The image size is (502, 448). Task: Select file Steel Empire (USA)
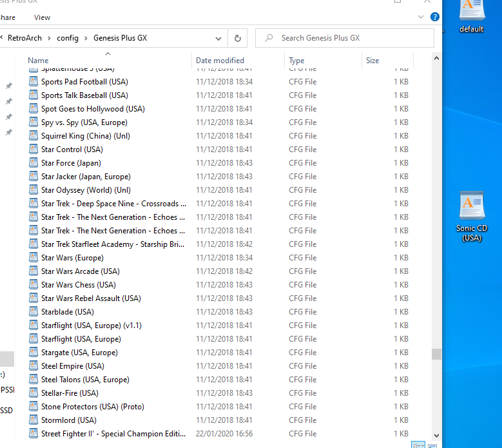pos(73,365)
